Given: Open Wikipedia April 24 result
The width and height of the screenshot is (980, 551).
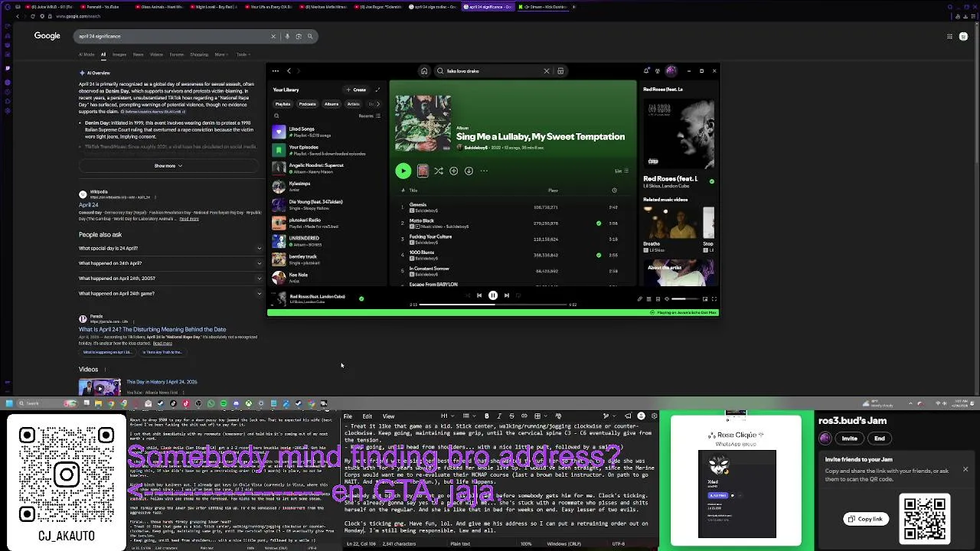Looking at the screenshot, I should pos(89,205).
